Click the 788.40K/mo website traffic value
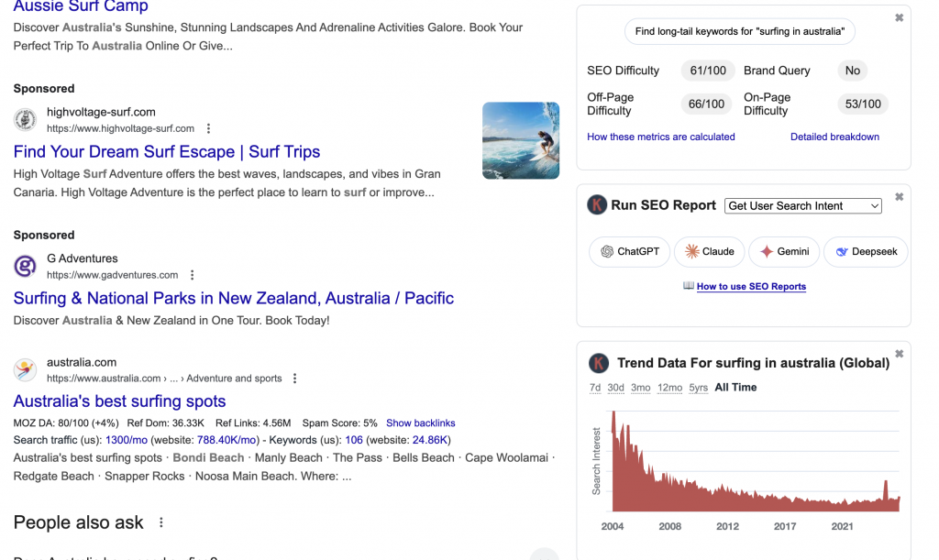 226,440
